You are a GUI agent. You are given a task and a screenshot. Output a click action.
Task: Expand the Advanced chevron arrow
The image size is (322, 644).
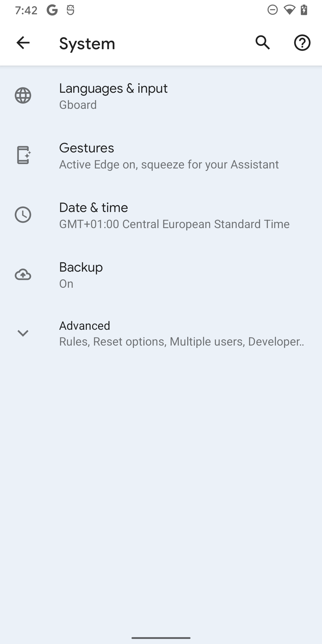pyautogui.click(x=23, y=333)
